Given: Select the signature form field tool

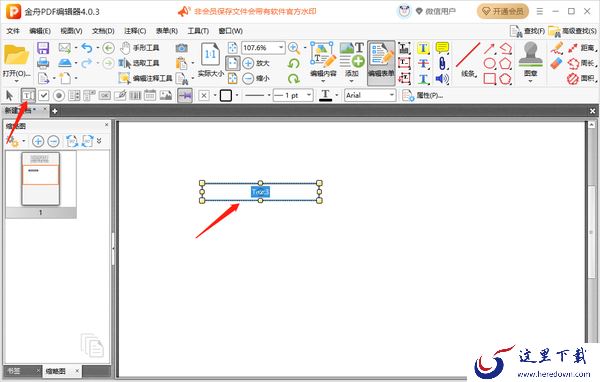Looking at the screenshot, I should click(x=120, y=95).
